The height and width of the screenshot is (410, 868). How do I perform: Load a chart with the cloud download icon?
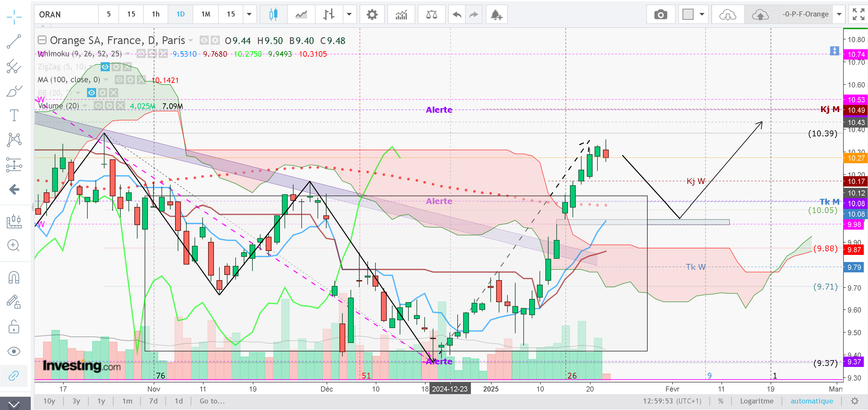[x=728, y=14]
